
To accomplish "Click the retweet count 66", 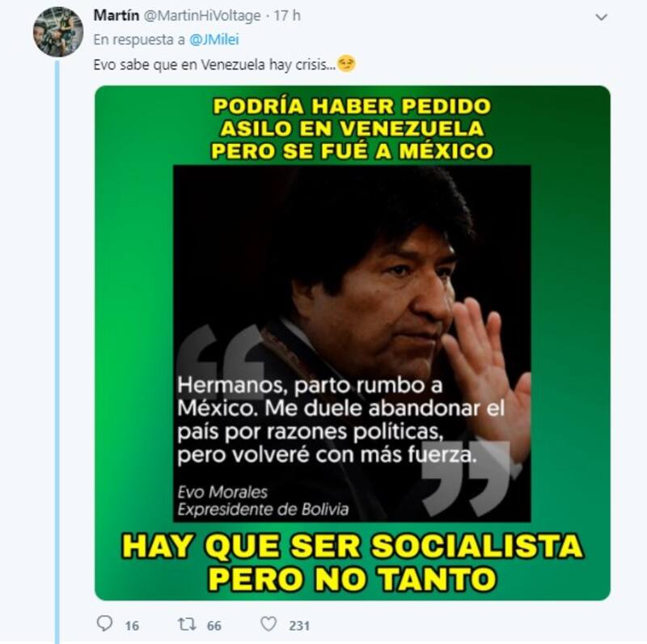I will 214,626.
